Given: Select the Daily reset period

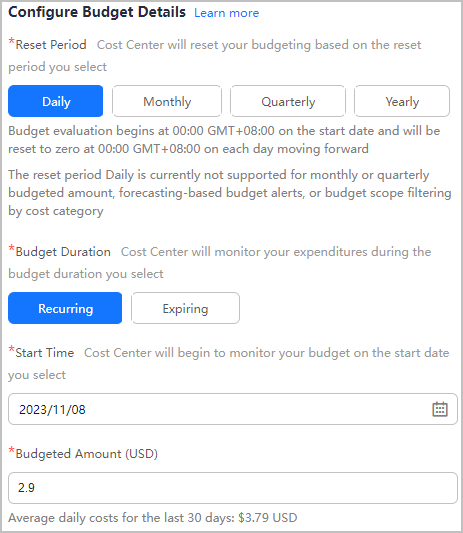Looking at the screenshot, I should (55, 101).
